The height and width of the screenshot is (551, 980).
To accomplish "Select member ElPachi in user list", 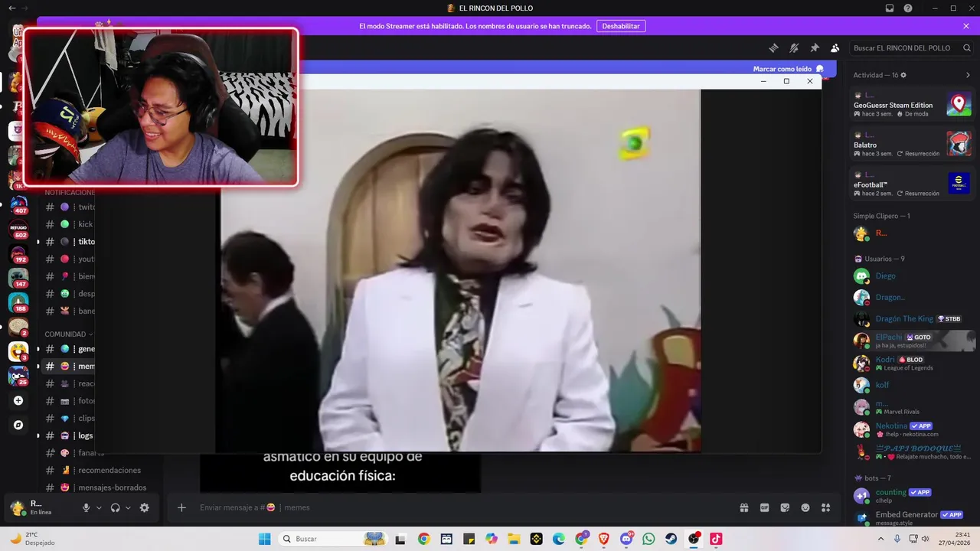I will pos(912,341).
